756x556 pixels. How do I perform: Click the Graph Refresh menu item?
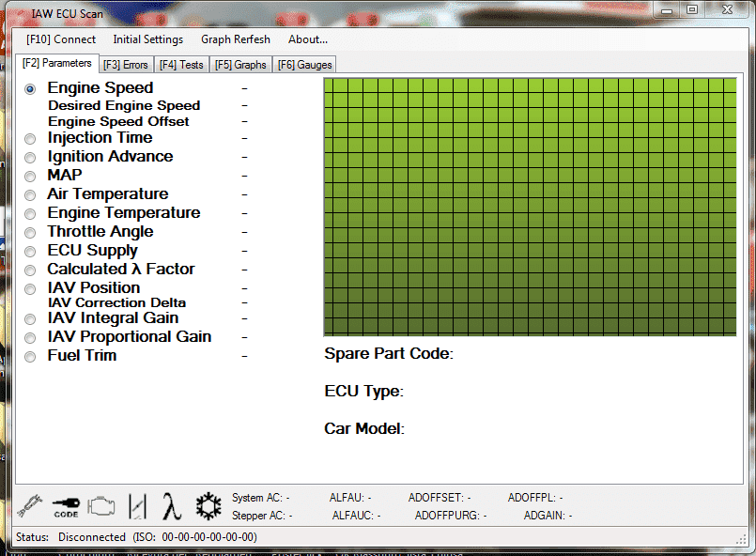pyautogui.click(x=236, y=39)
